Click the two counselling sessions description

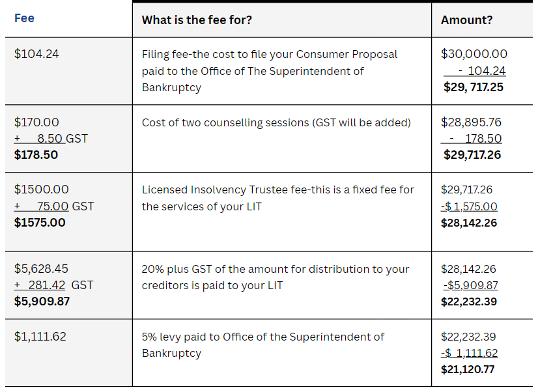[276, 122]
